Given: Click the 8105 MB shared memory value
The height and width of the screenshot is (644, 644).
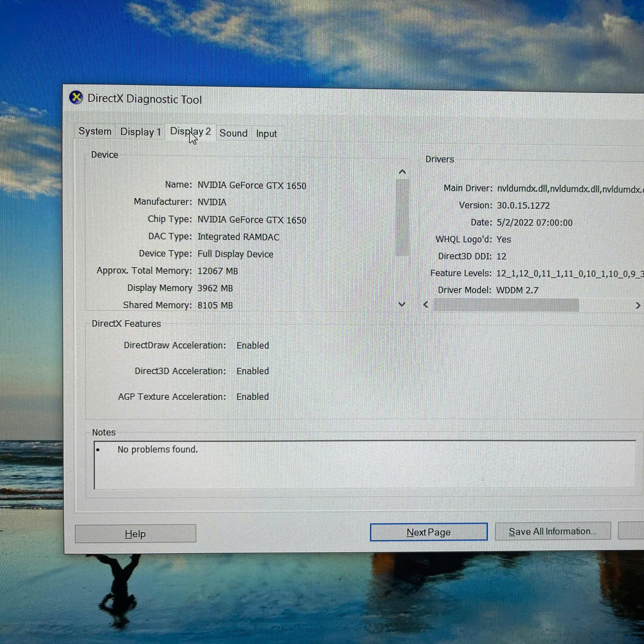Looking at the screenshot, I should 215,305.
